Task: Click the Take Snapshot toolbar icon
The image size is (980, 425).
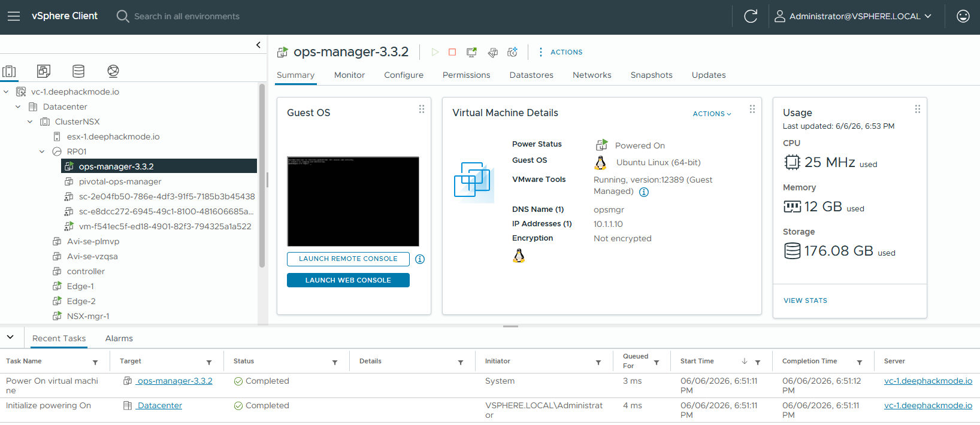Action: (x=512, y=52)
